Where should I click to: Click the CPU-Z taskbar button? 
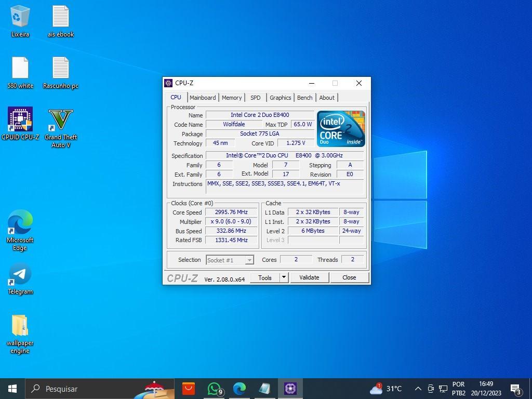click(290, 389)
